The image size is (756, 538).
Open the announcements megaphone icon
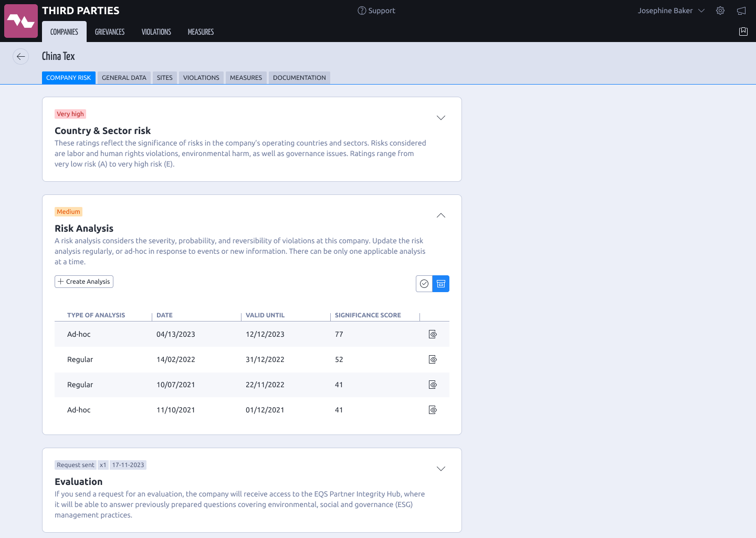click(x=741, y=11)
